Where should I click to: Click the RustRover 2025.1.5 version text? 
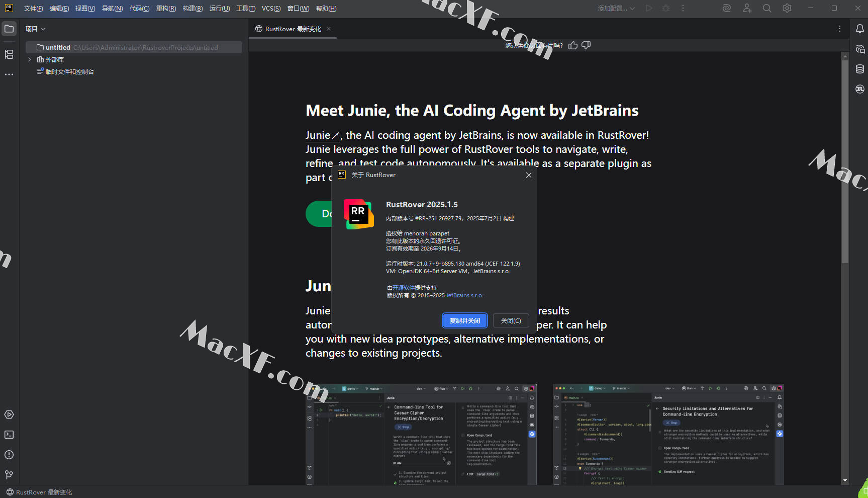point(422,204)
